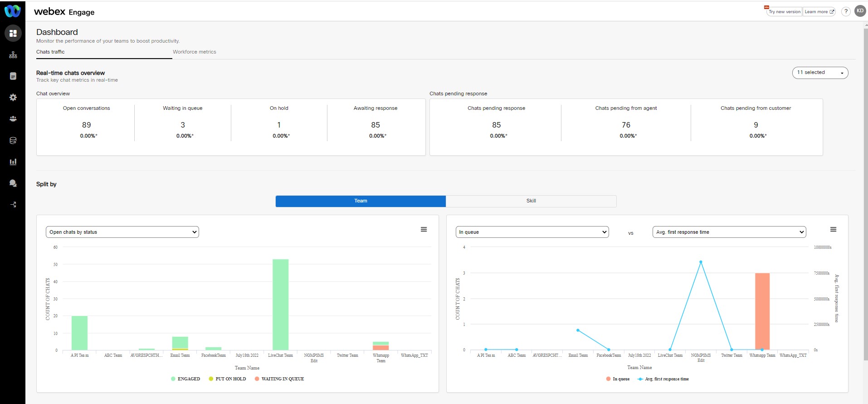This screenshot has height=404, width=868.
Task: Click the Whatsapp Team in-queue orange bar
Action: pyautogui.click(x=762, y=311)
